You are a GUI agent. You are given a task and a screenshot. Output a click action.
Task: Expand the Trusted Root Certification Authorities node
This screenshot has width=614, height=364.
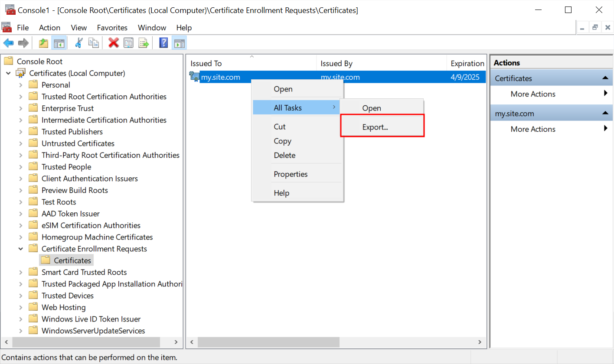point(20,97)
